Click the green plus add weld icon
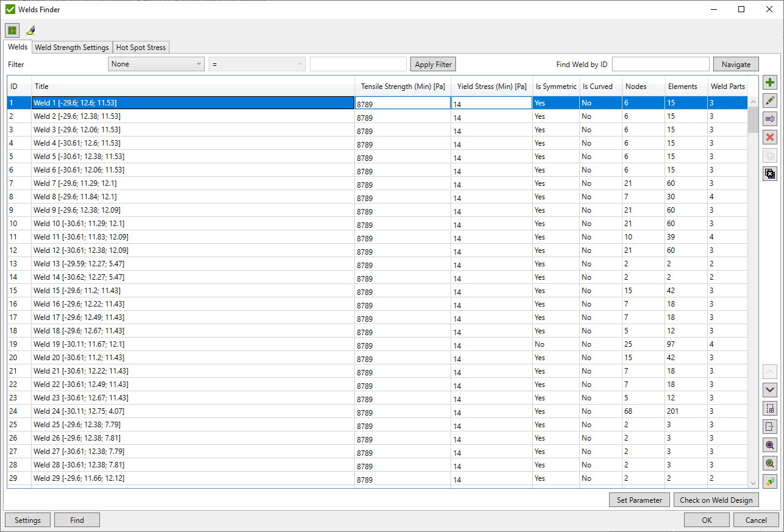The height and width of the screenshot is (532, 784). click(770, 83)
